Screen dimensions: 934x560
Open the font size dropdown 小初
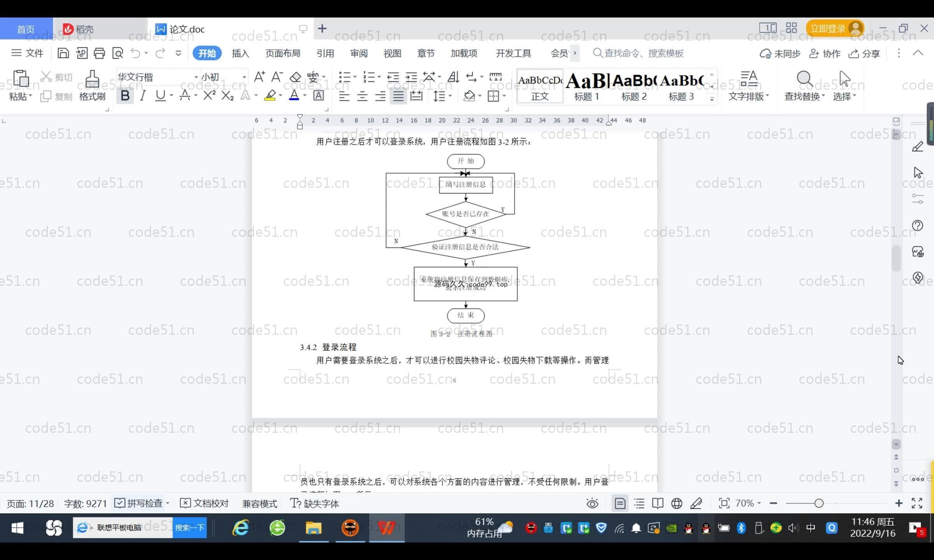(244, 77)
